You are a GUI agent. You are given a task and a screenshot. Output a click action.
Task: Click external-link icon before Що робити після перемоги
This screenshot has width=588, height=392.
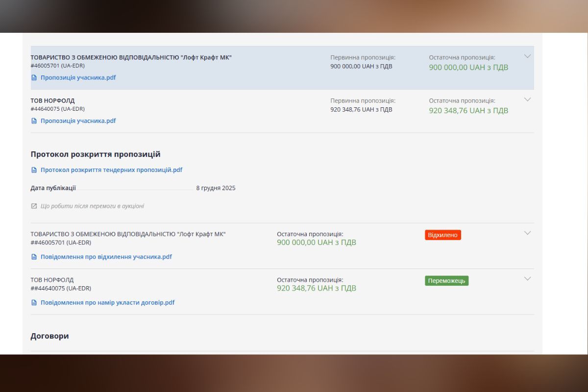tap(34, 206)
